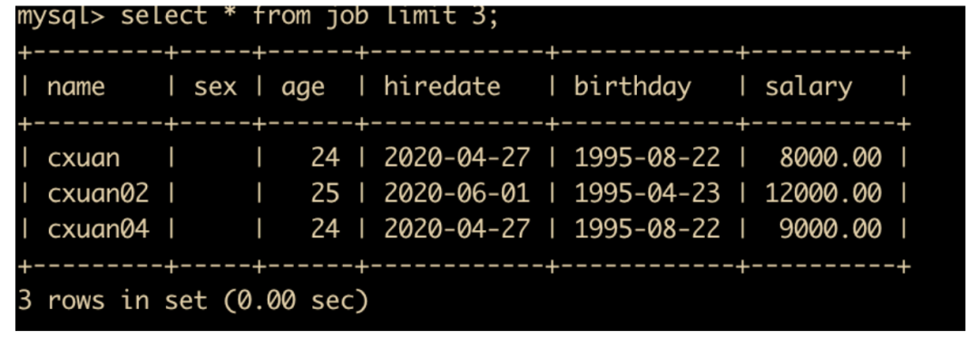Viewport: 980px width, 339px height.
Task: Click the age value 24 in cxuan04 row
Action: (x=325, y=229)
